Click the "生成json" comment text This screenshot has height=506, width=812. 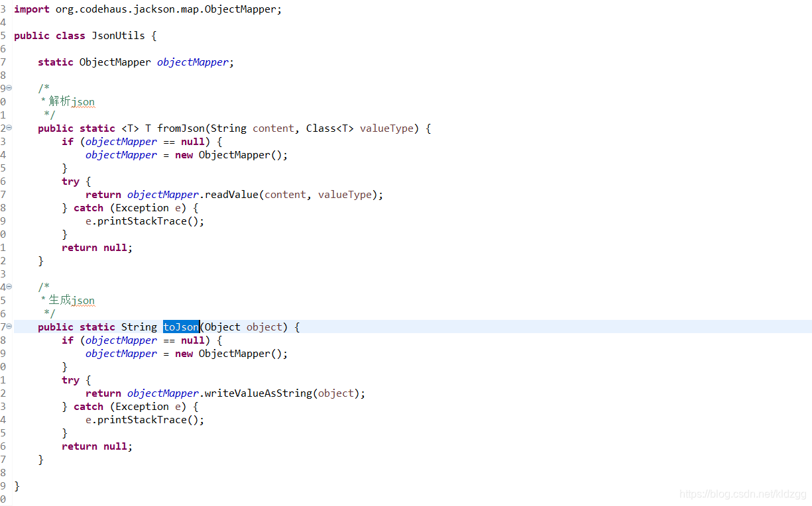tap(72, 301)
